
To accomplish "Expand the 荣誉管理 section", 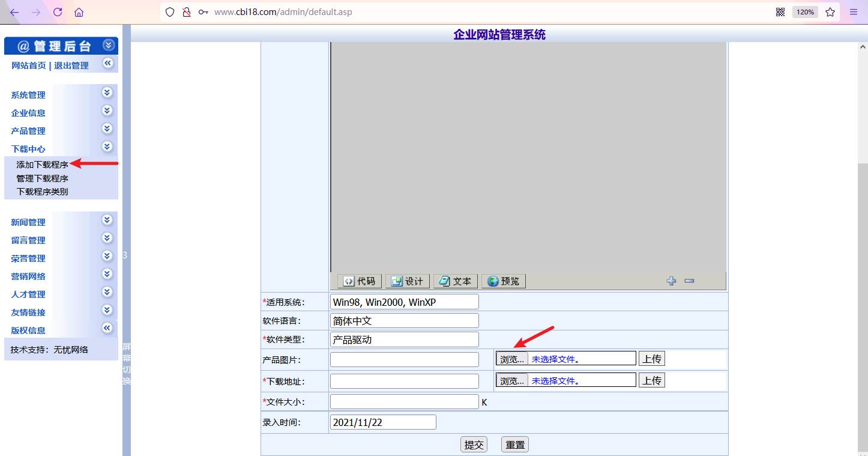I will [x=107, y=256].
